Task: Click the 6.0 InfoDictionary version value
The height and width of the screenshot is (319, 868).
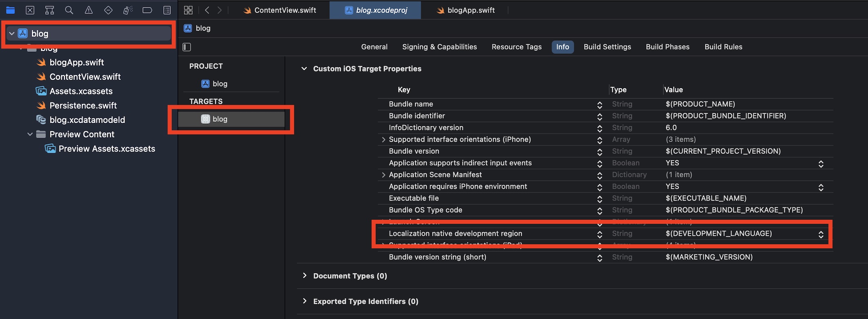Action: pos(671,128)
